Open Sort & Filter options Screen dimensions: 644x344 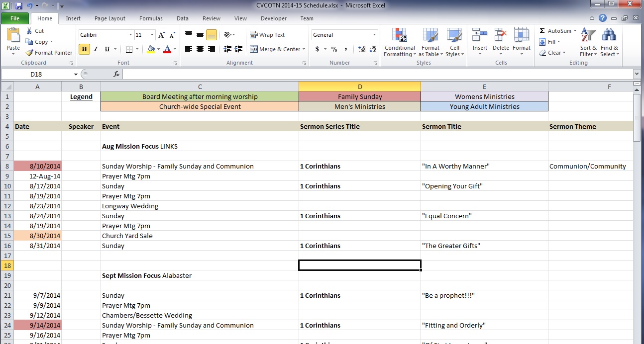click(588, 43)
